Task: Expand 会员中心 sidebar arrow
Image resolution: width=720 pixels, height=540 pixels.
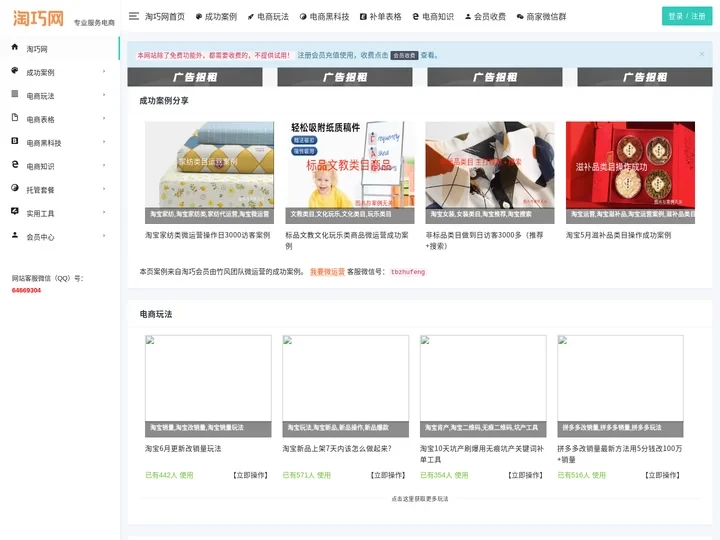Action: [x=104, y=236]
